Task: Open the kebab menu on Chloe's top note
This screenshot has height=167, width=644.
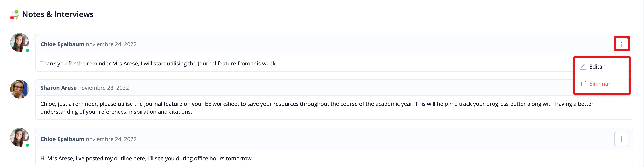Action: pos(621,44)
